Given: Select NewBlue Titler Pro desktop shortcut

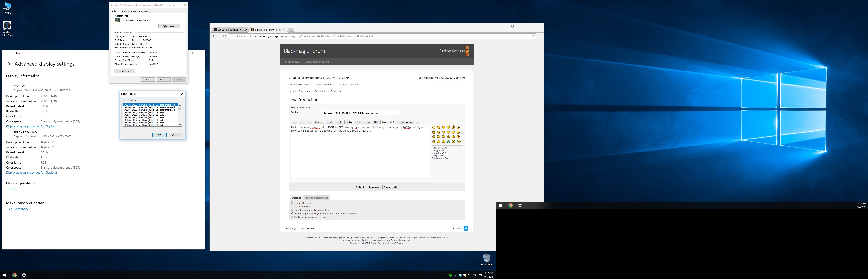Looking at the screenshot, I should [7, 29].
